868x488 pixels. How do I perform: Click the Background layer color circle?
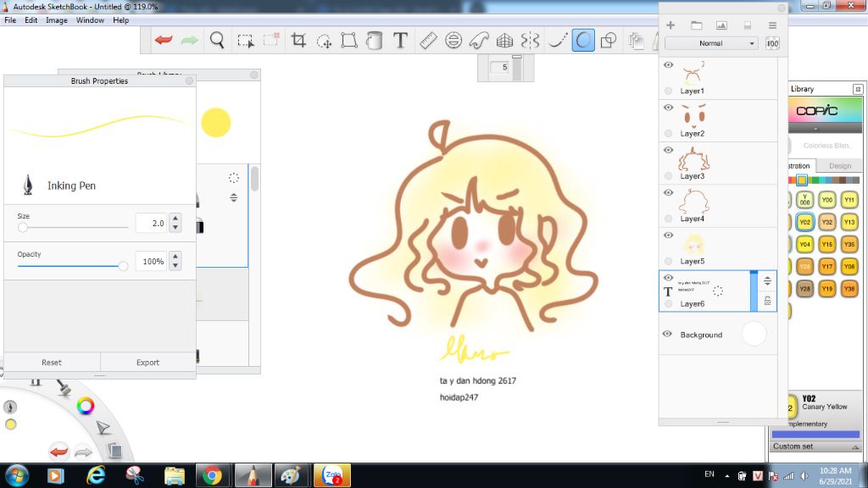(x=754, y=334)
